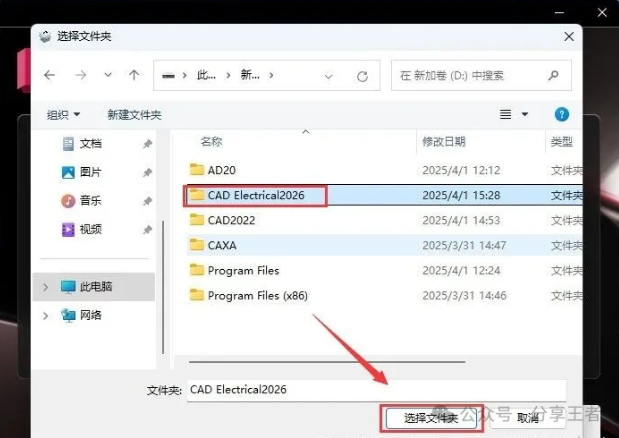Viewport: 619px width, 438px height.
Task: Go up one folder level
Action: [x=134, y=75]
